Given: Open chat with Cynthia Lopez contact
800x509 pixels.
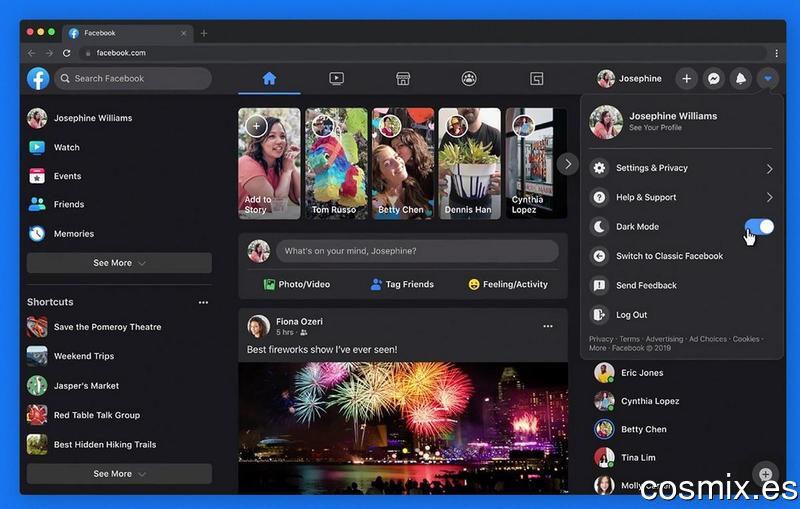Looking at the screenshot, I should click(637, 401).
